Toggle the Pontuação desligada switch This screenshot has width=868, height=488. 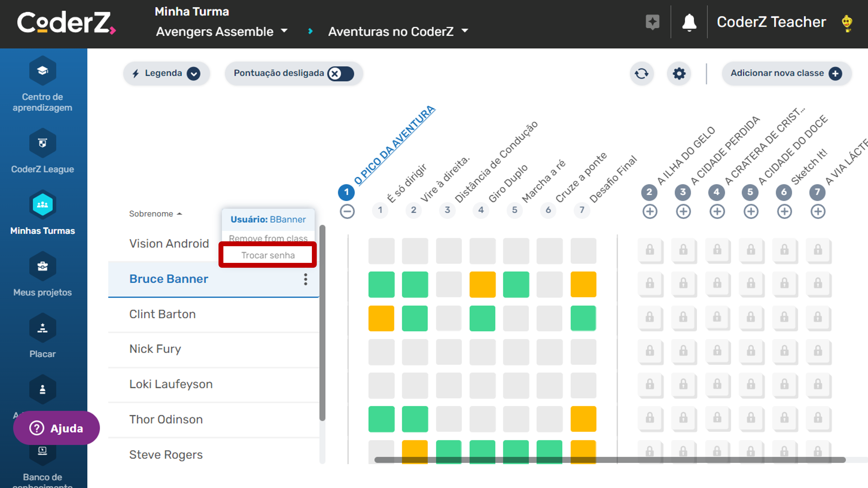(x=340, y=73)
